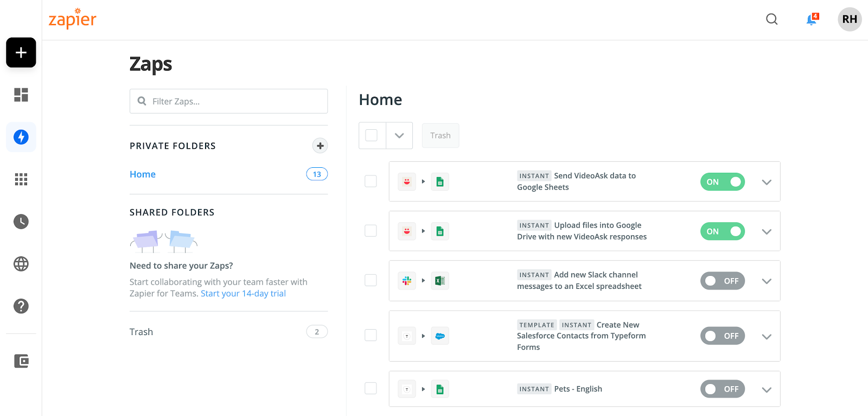The width and height of the screenshot is (868, 416).
Task: Open Upload files into Google Drive Zap title
Action: tap(582, 231)
